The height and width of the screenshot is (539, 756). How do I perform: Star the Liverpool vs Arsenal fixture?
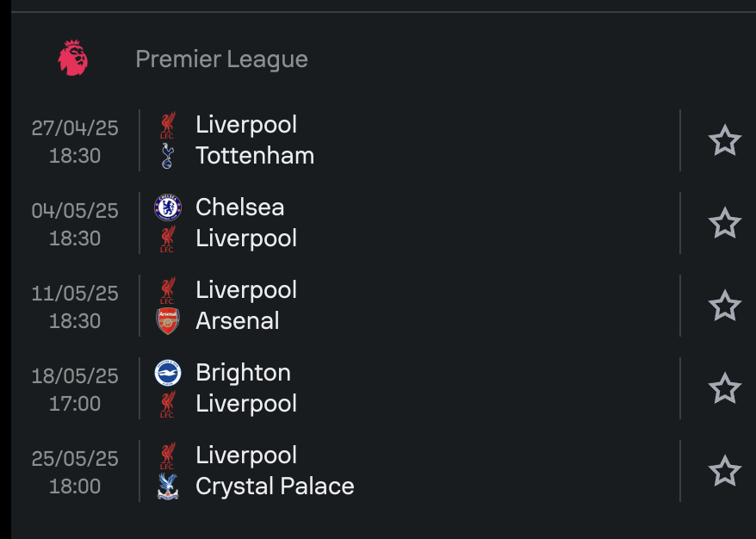tap(725, 306)
